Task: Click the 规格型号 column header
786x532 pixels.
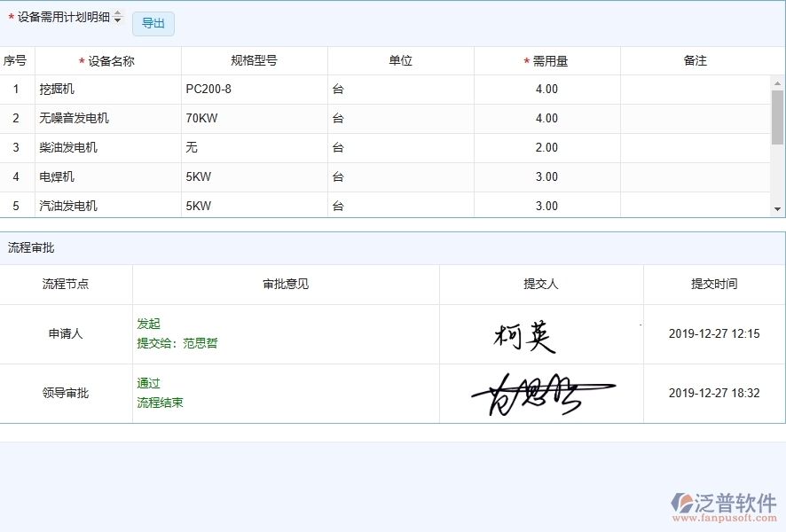Action: click(x=254, y=59)
